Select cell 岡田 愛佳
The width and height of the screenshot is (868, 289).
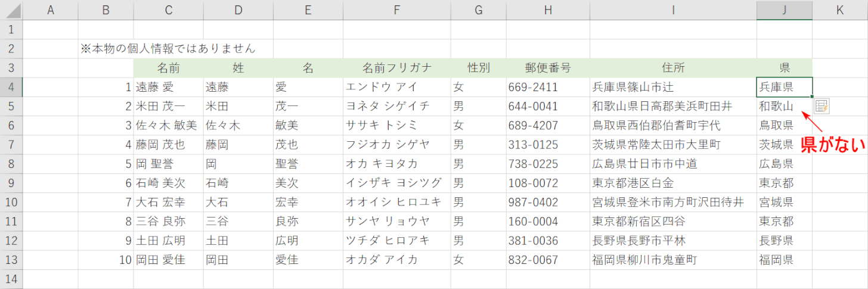point(168,260)
